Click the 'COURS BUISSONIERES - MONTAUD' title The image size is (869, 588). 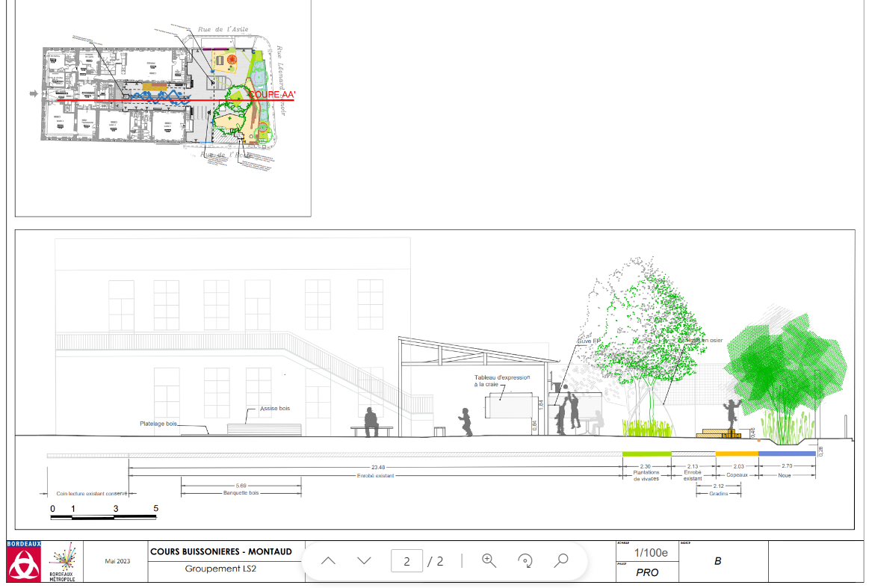(x=220, y=551)
